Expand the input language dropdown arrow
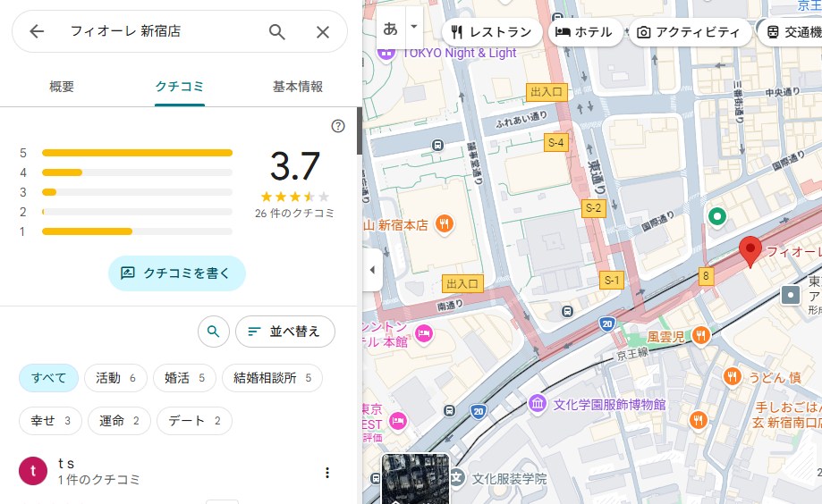Image resolution: width=822 pixels, height=504 pixels. point(413,27)
